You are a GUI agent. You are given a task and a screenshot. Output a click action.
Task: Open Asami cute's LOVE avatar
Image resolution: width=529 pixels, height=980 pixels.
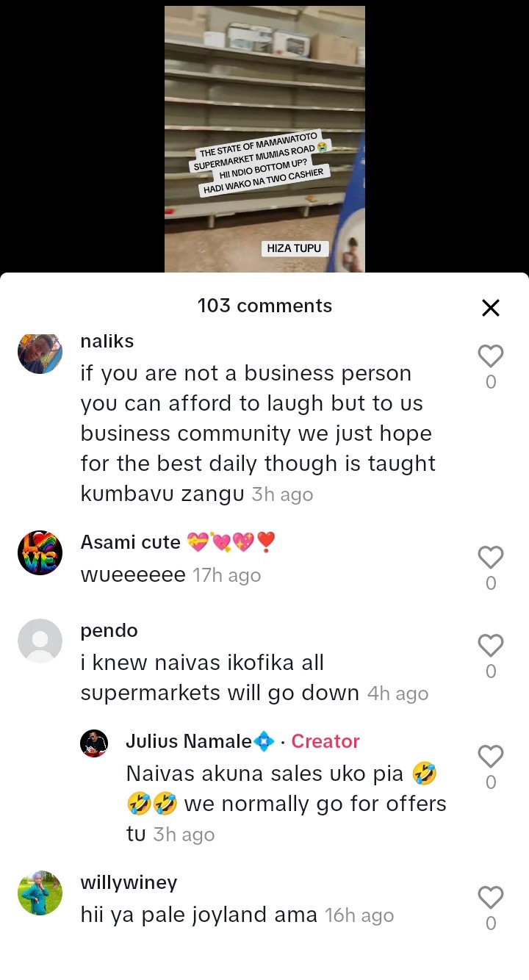(x=40, y=552)
